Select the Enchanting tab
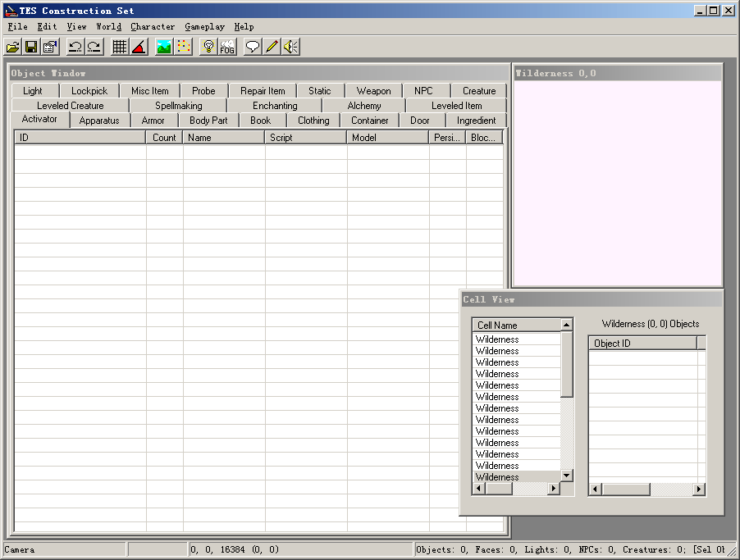The width and height of the screenshot is (740, 560). [275, 106]
